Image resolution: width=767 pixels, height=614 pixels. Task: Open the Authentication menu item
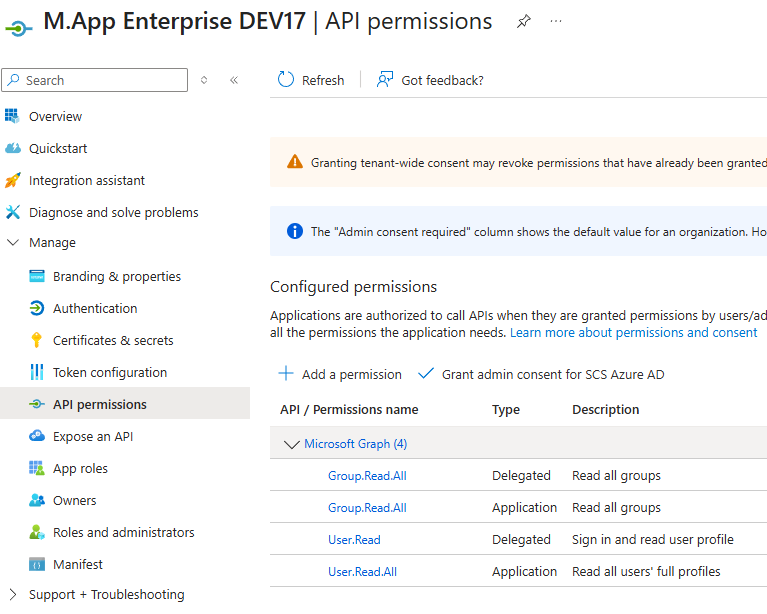pos(95,308)
